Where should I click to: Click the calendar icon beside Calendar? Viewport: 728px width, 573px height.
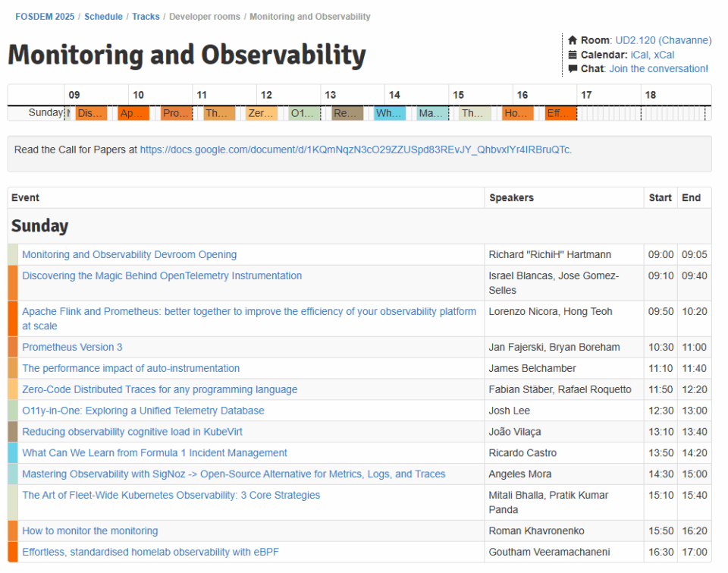pos(573,55)
